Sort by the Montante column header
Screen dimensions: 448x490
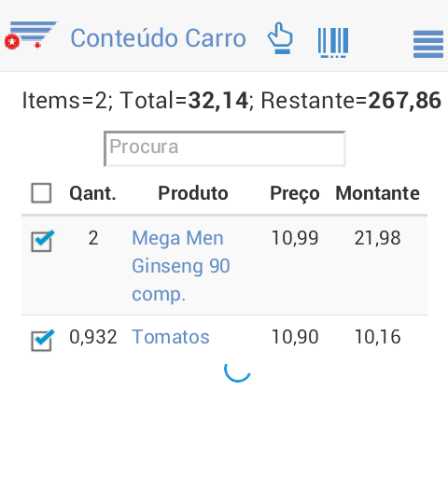pos(377,193)
